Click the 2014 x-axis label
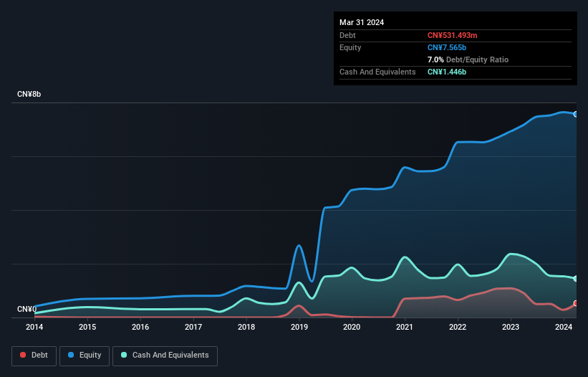The image size is (588, 377). (x=34, y=328)
